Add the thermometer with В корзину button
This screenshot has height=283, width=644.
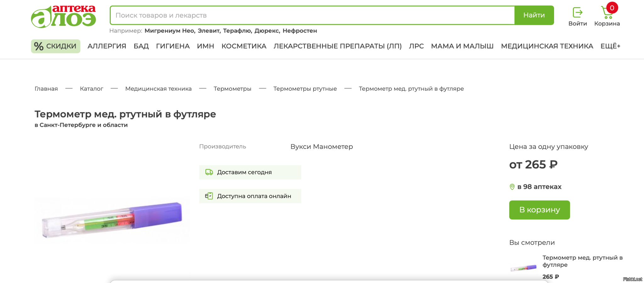click(539, 210)
